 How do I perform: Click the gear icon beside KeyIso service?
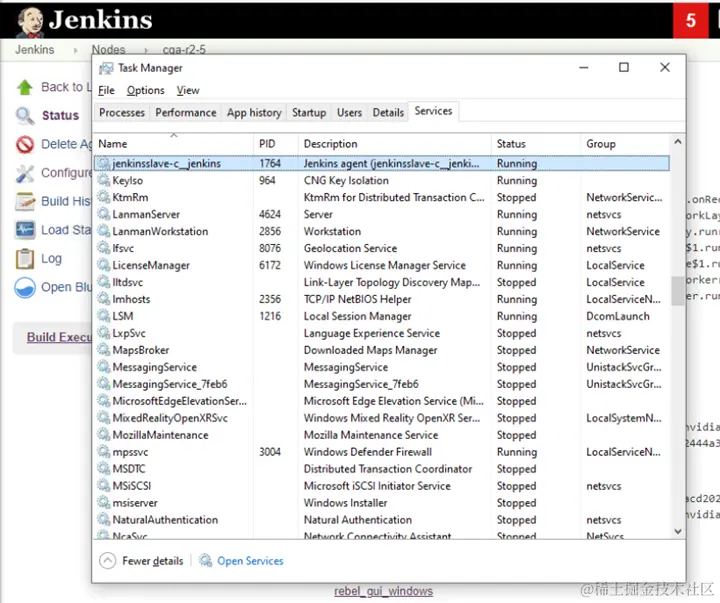104,180
